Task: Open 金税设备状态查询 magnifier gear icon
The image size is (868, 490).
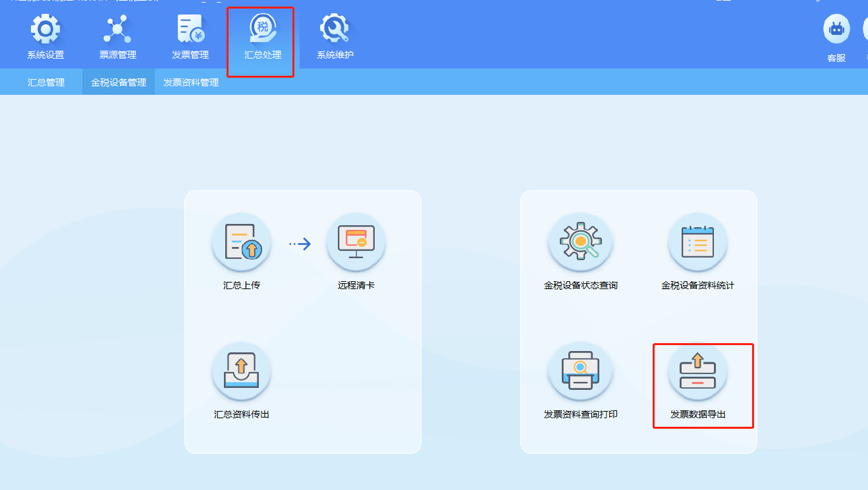Action: [x=580, y=242]
